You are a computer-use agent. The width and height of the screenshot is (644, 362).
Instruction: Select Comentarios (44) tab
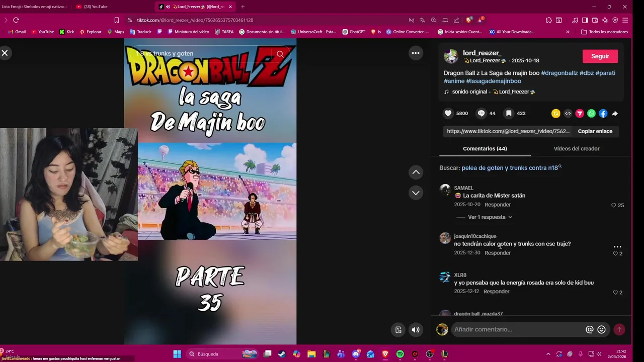coord(485,149)
